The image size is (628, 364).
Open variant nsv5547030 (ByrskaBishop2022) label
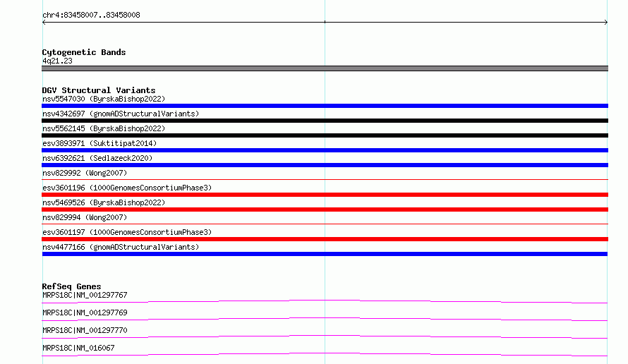(104, 99)
